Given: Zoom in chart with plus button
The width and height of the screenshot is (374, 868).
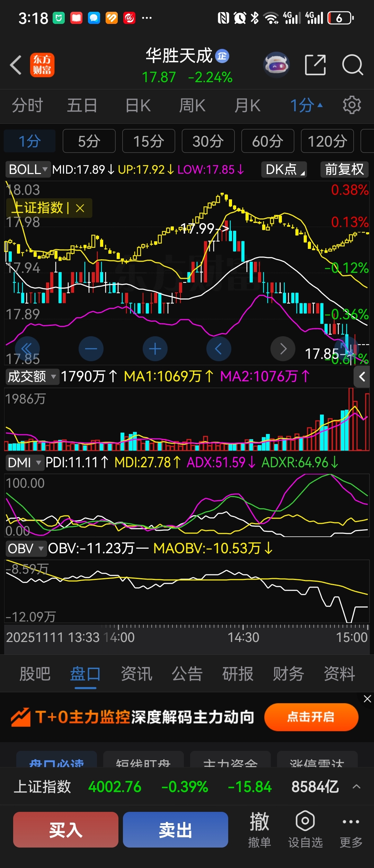Looking at the screenshot, I should [155, 349].
